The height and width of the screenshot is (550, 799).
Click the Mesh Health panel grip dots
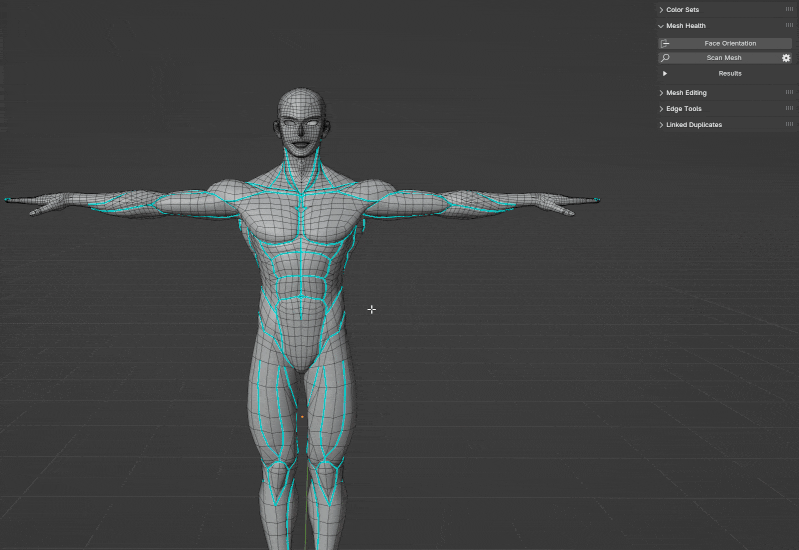pyautogui.click(x=789, y=25)
